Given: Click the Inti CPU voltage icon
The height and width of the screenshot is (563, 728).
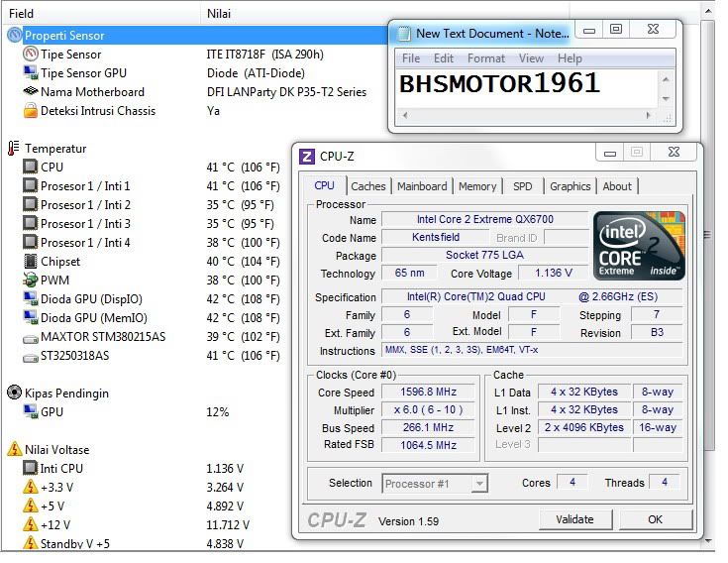Looking at the screenshot, I should click(x=30, y=468).
